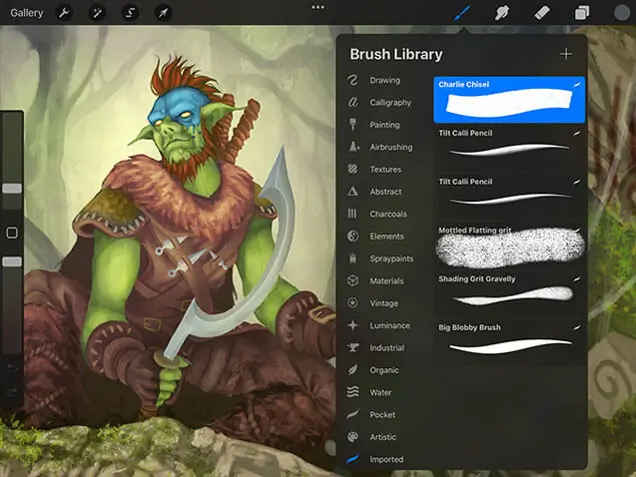Screen dimensions: 636x477
Task: Click the Charcoals set icon
Action: click(352, 214)
